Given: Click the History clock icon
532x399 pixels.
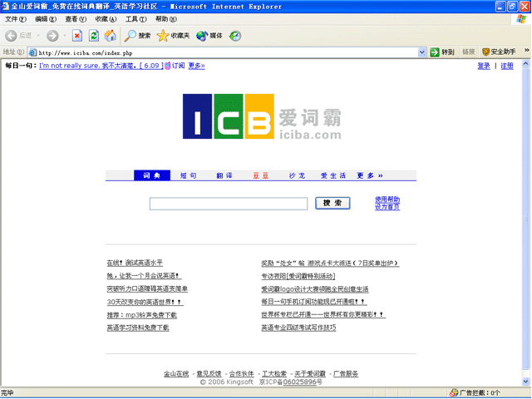Looking at the screenshot, I should (235, 36).
